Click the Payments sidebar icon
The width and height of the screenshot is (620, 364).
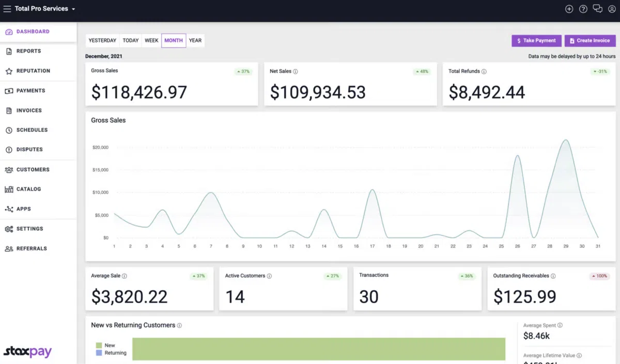coord(9,90)
